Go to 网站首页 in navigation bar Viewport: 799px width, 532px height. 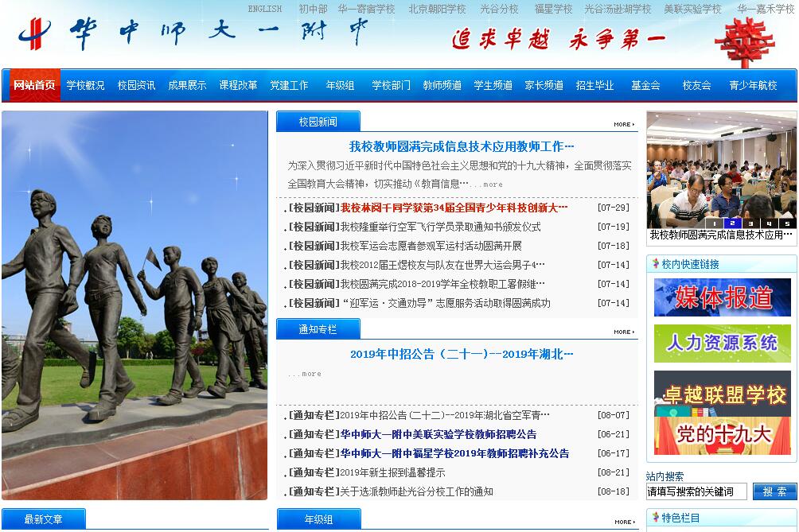pos(35,85)
